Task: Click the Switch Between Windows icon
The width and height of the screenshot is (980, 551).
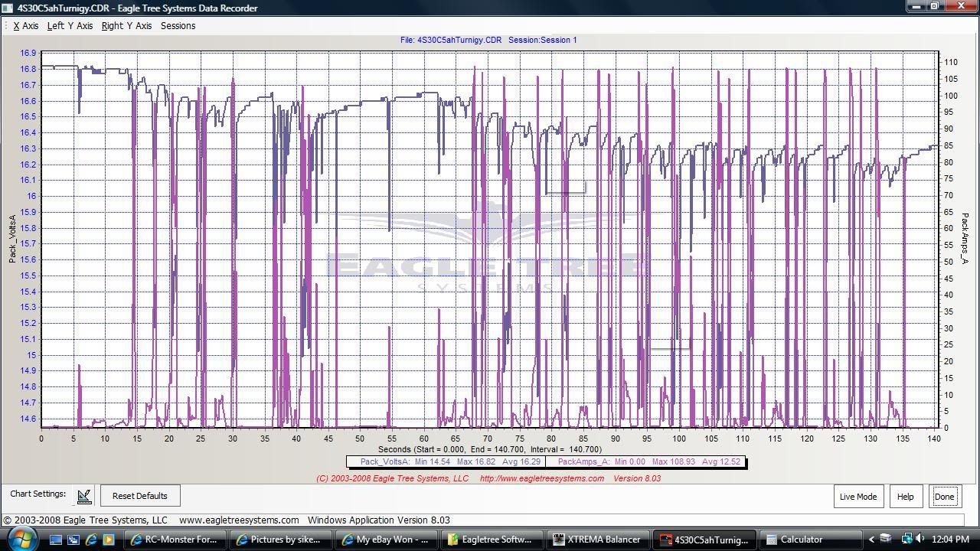Action: (x=73, y=540)
